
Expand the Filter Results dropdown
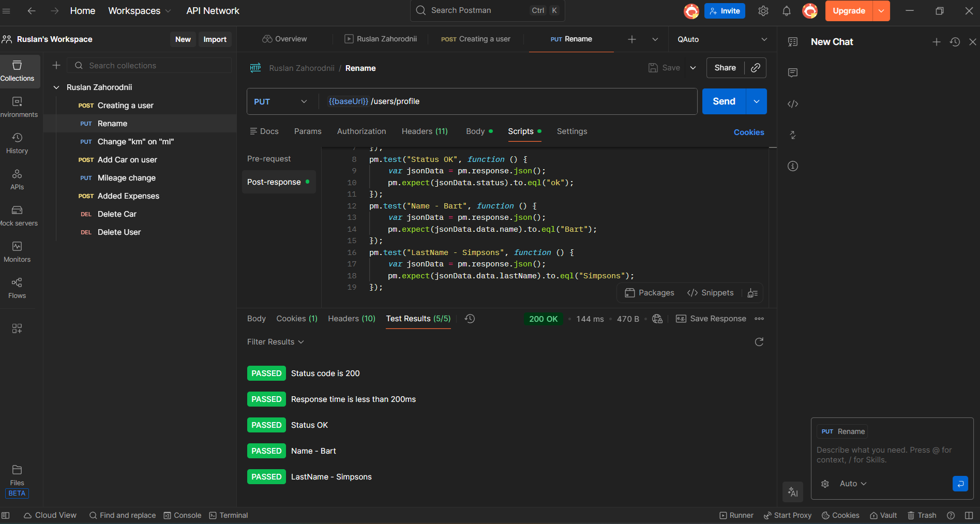(x=275, y=342)
